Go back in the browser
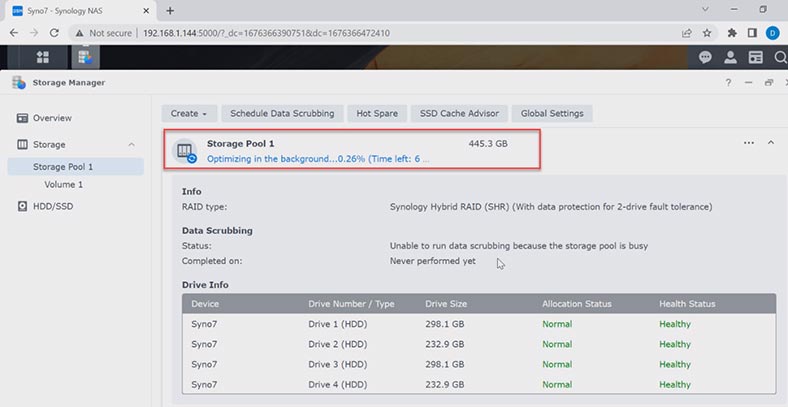788x407 pixels. click(x=14, y=33)
